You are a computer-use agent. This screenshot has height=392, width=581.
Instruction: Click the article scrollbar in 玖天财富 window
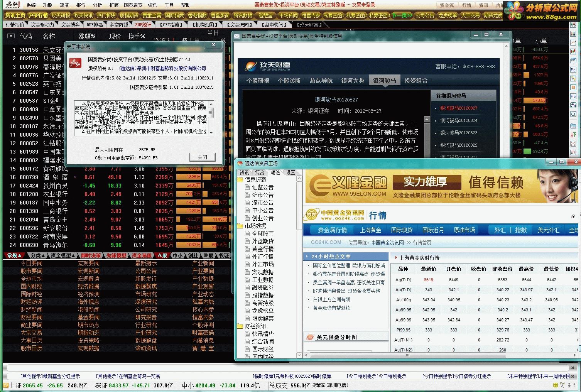(x=426, y=136)
